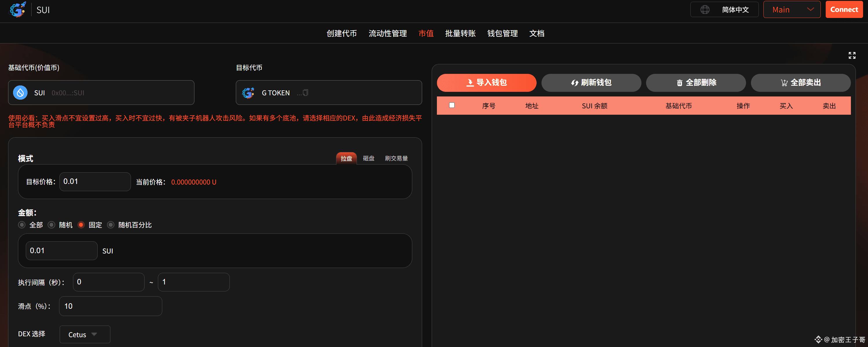Toggle the select-all checkbox in wallet table header
Image resolution: width=868 pixels, height=347 pixels.
pos(452,105)
